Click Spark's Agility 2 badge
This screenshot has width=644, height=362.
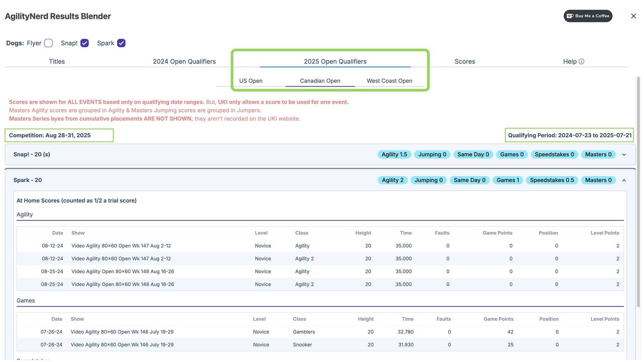click(x=393, y=180)
